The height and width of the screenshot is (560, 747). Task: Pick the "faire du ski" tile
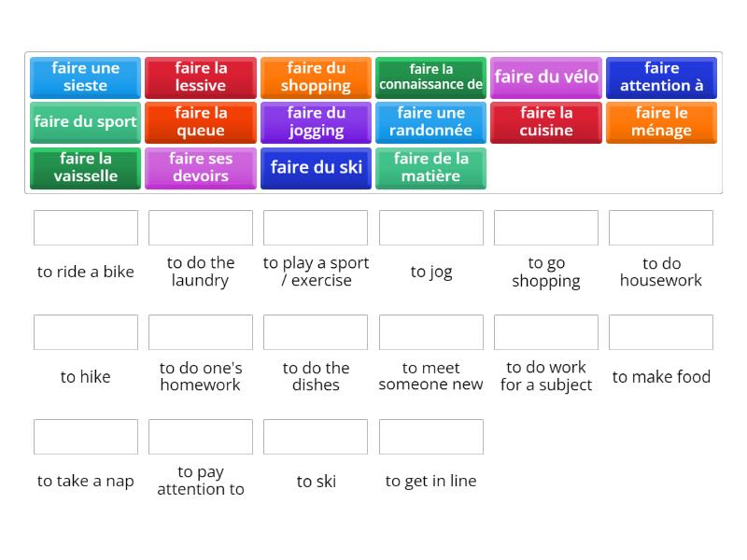coord(316,168)
